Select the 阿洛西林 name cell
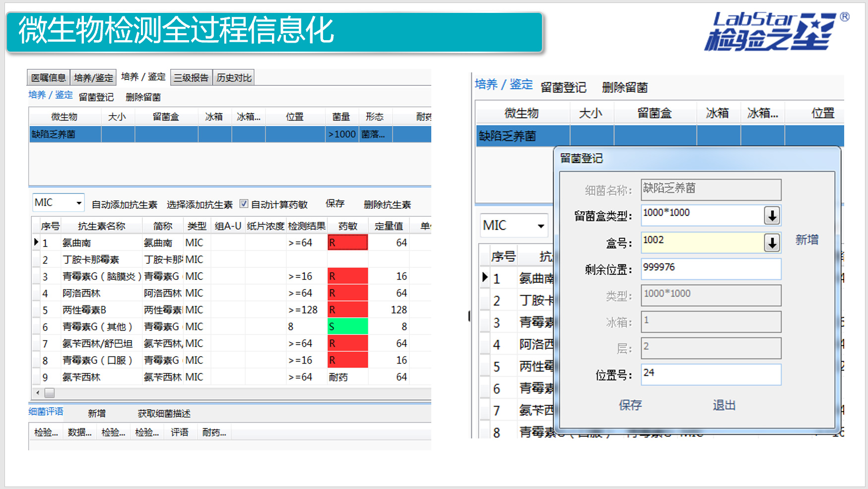868x489 pixels. click(x=102, y=293)
